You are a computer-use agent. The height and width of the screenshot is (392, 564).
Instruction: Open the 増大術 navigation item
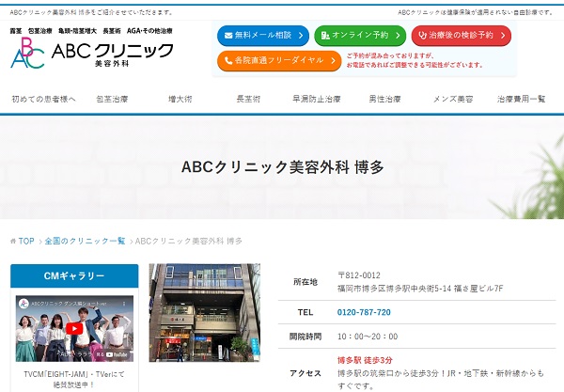pyautogui.click(x=180, y=99)
